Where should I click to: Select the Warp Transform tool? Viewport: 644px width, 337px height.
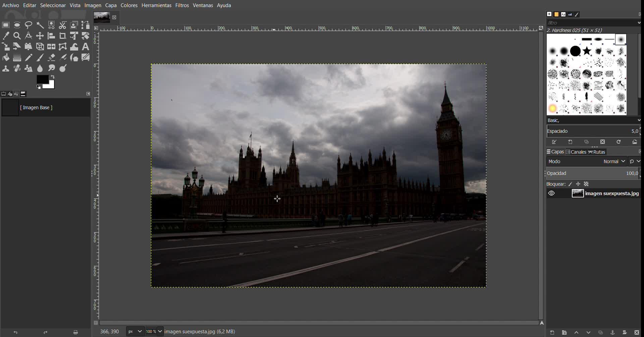tap(74, 47)
